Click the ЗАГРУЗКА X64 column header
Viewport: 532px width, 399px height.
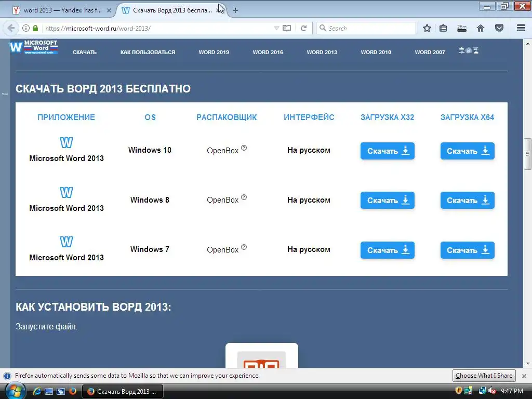coord(467,117)
